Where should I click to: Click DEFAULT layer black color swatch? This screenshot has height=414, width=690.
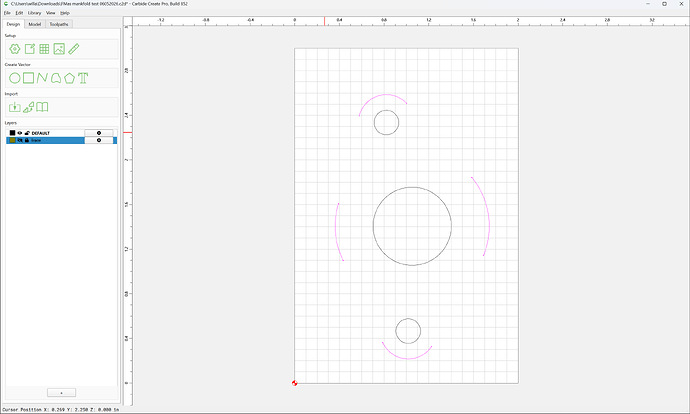tap(12, 133)
